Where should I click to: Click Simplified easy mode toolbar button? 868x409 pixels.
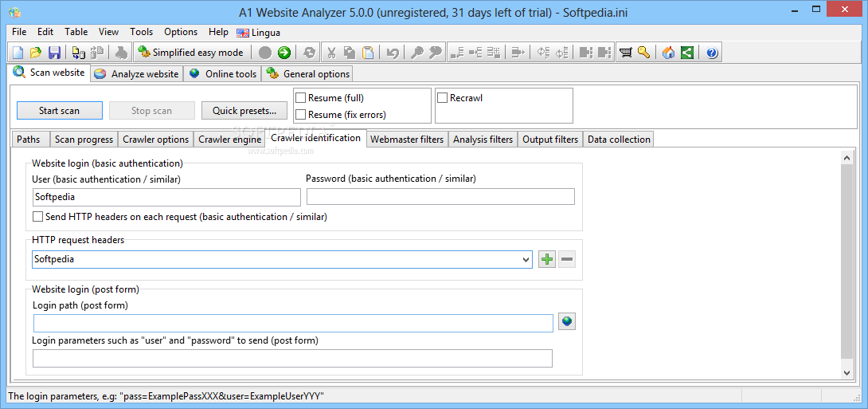tap(190, 53)
